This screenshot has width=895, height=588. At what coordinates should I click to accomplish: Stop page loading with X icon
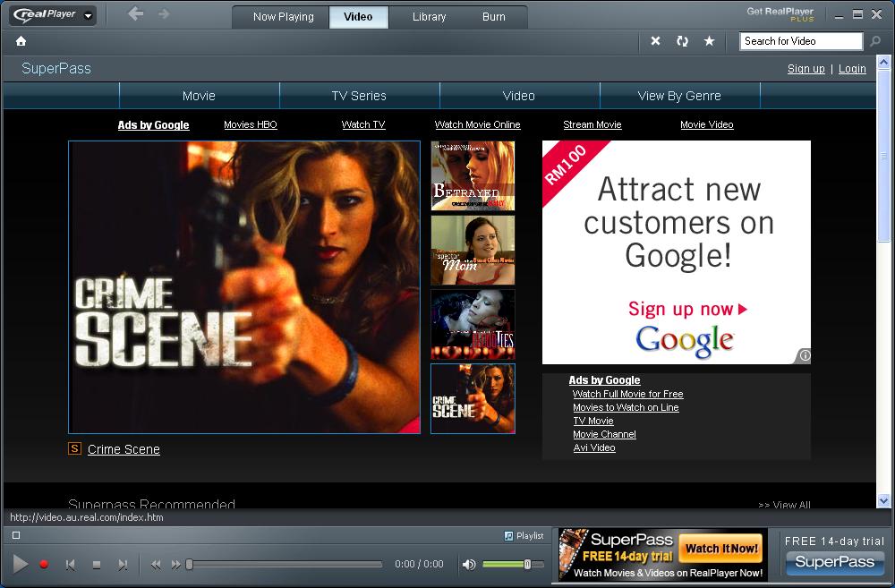click(655, 41)
